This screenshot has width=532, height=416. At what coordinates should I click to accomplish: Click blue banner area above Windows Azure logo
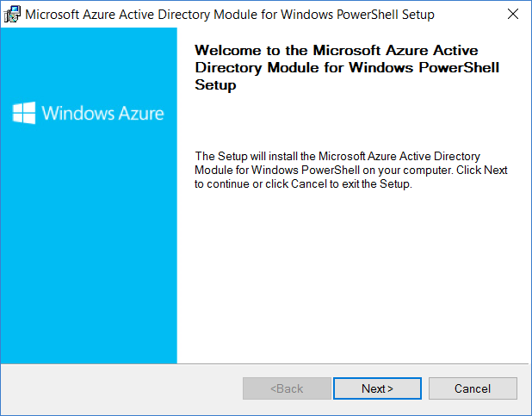[89, 63]
